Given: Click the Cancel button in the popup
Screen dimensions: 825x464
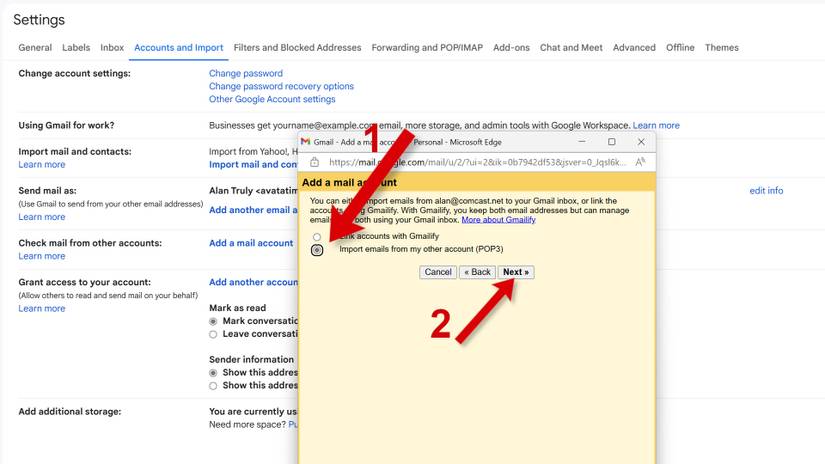Looking at the screenshot, I should (438, 272).
